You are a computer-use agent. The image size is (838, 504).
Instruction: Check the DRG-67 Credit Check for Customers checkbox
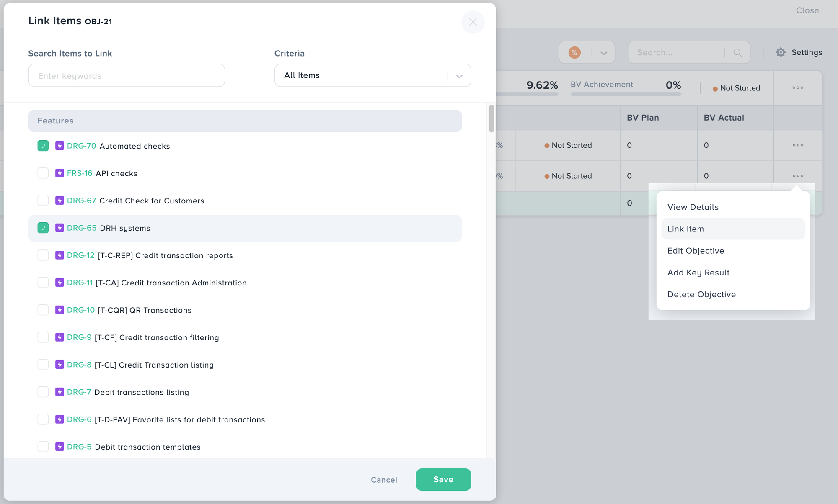click(x=43, y=200)
